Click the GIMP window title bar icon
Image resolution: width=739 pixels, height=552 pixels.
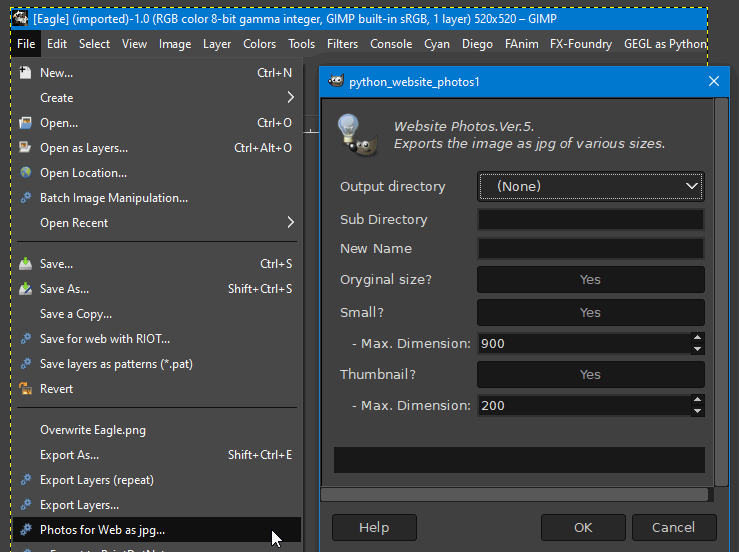20,18
